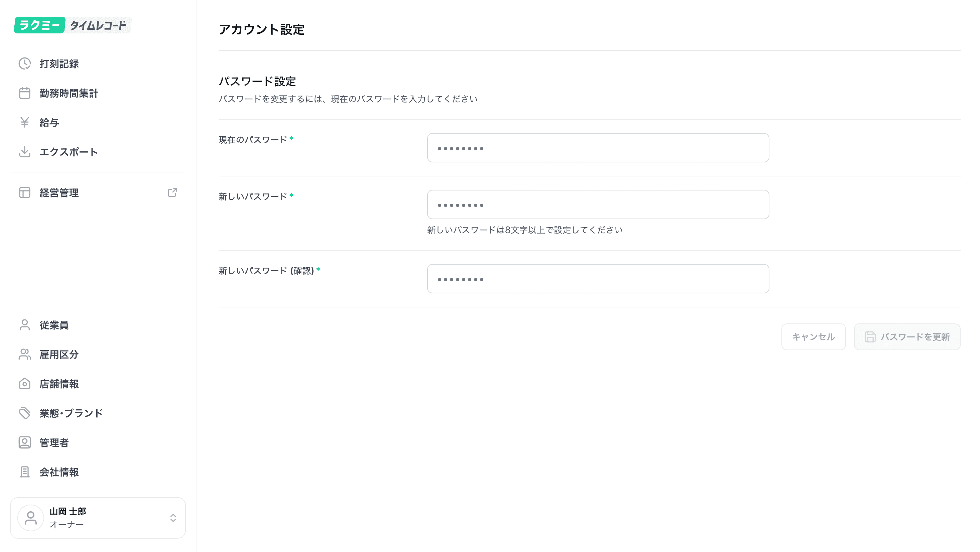Viewport: 980px width, 552px height.
Task: Click the external link icon beside 経営管理
Action: (x=172, y=192)
